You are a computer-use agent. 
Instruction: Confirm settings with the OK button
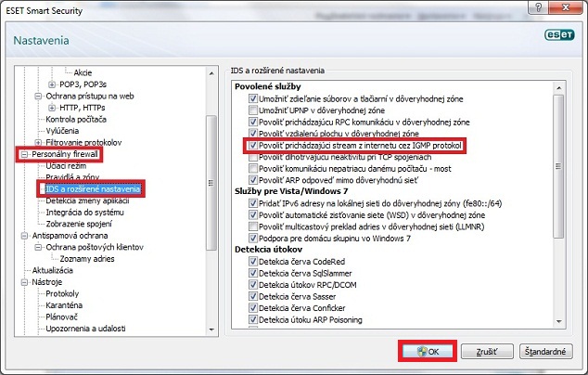coord(428,352)
